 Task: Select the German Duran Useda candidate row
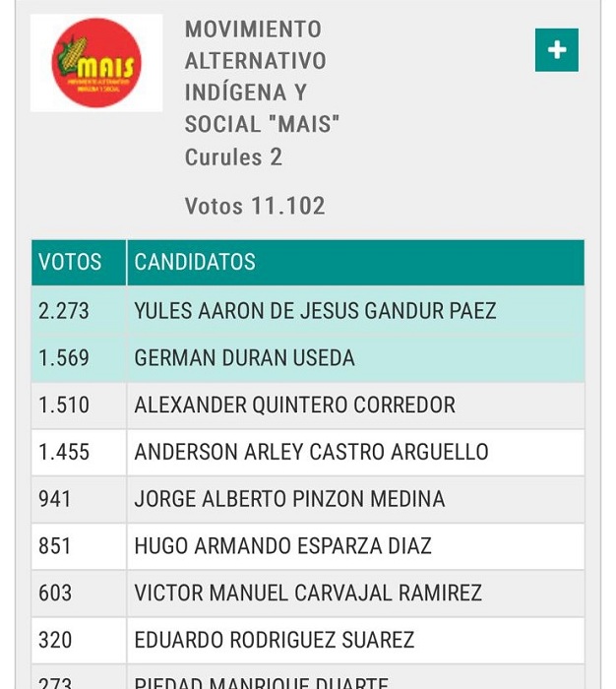click(x=308, y=358)
